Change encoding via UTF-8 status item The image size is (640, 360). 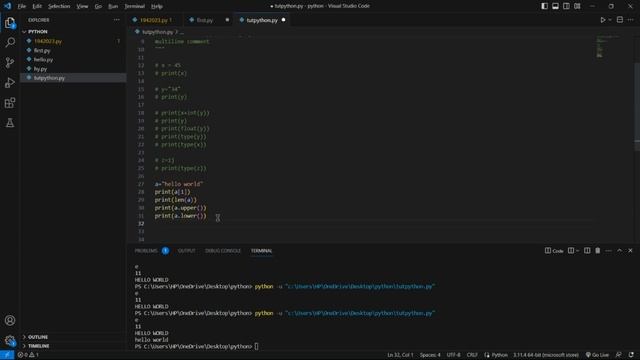click(x=453, y=355)
